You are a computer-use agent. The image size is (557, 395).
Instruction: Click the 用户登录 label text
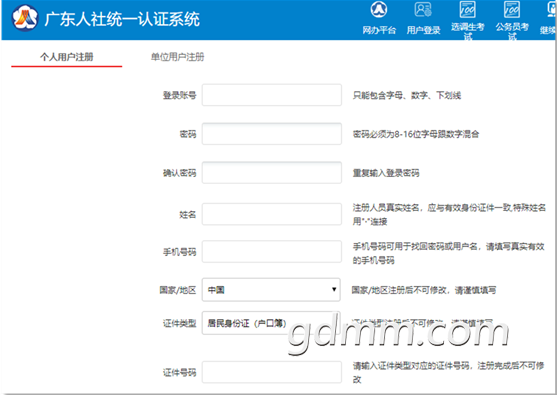coord(423,30)
